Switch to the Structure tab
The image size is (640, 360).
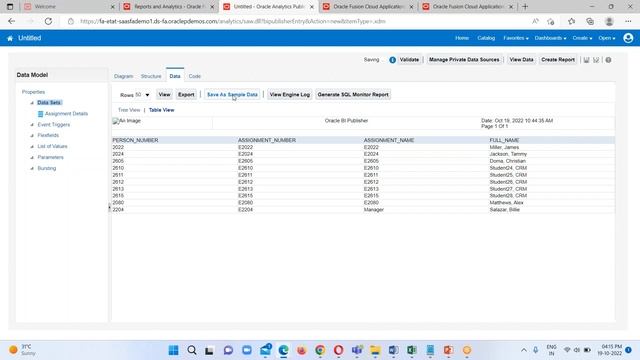click(151, 76)
